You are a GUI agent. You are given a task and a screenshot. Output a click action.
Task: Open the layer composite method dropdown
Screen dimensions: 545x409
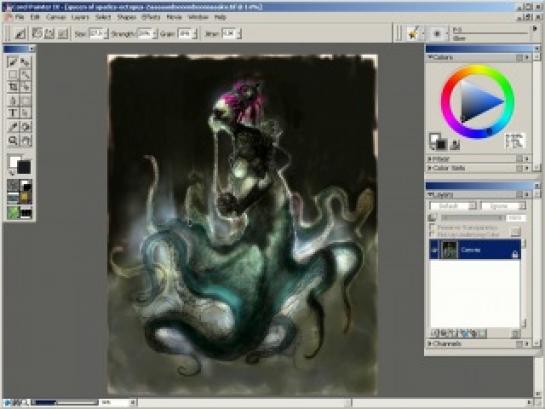453,206
